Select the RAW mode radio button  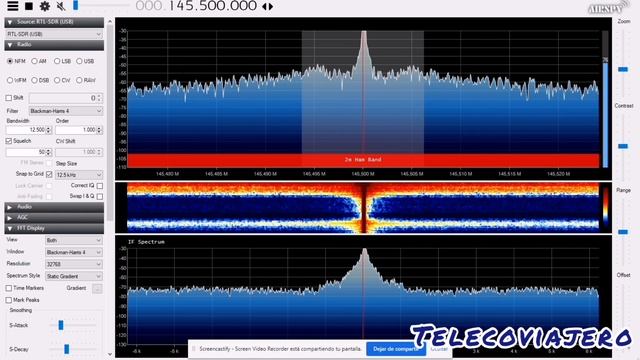point(79,80)
